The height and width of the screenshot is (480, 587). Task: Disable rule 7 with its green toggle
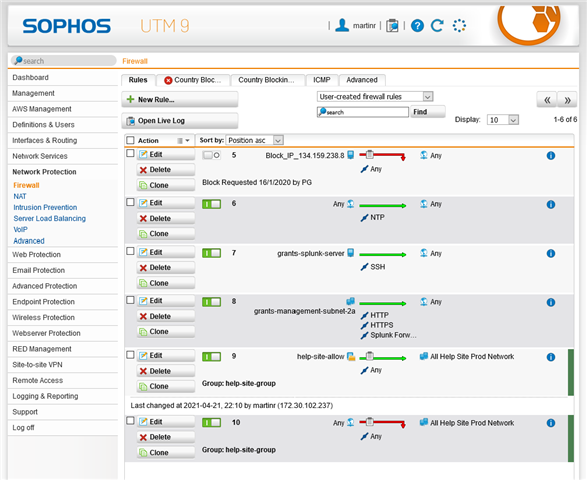(x=212, y=253)
